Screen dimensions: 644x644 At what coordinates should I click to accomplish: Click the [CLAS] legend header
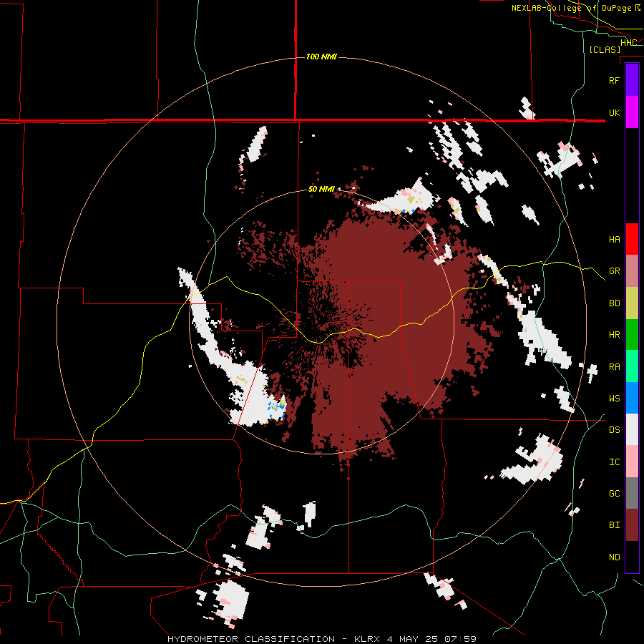pyautogui.click(x=605, y=49)
